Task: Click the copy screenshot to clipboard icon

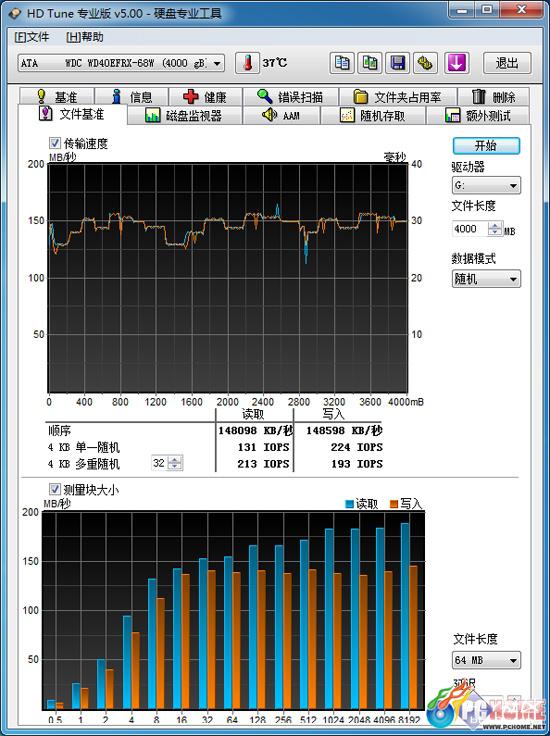Action: (x=370, y=63)
